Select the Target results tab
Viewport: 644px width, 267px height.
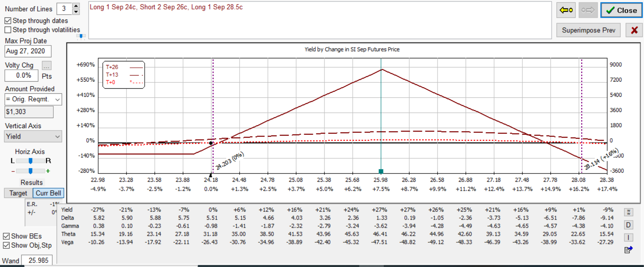pyautogui.click(x=18, y=193)
